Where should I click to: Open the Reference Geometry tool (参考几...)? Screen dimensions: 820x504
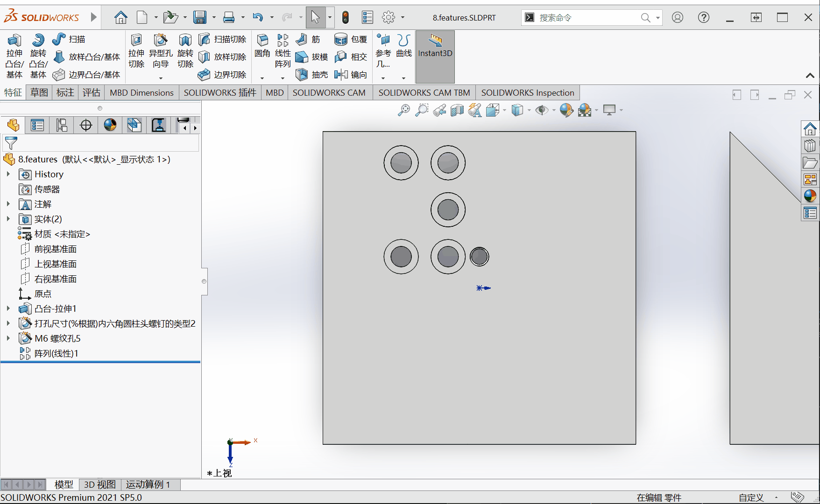click(383, 51)
